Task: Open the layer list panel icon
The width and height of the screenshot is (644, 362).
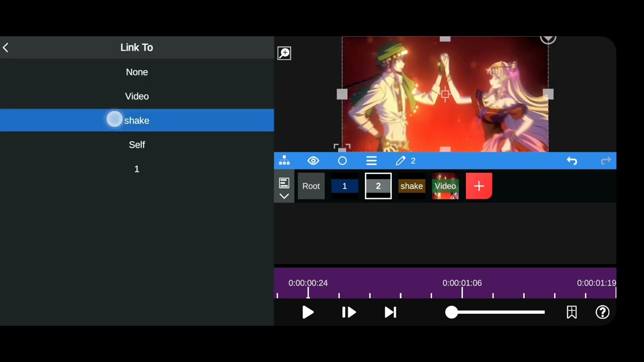Action: (x=284, y=183)
